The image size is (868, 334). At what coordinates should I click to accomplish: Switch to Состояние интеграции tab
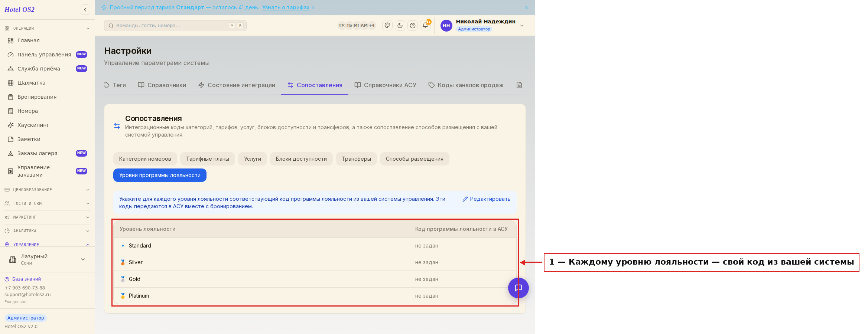pyautogui.click(x=237, y=85)
